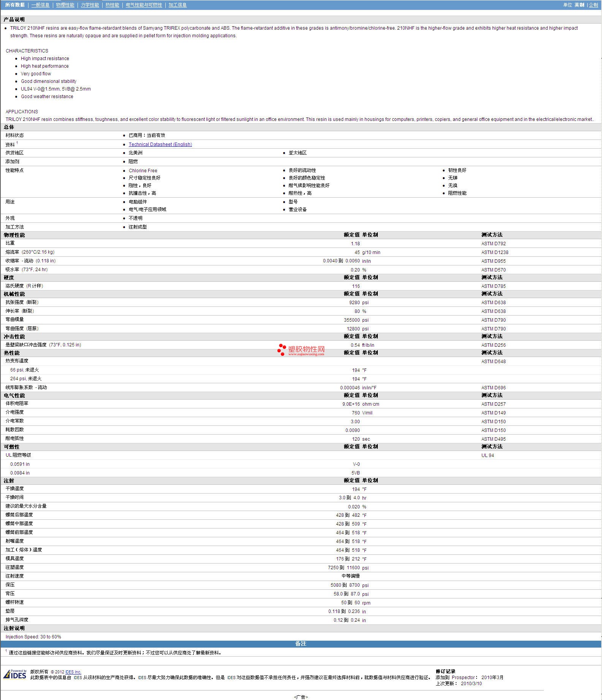Click the CHARACTERISTICS heading
This screenshot has width=602, height=700.
pos(27,51)
